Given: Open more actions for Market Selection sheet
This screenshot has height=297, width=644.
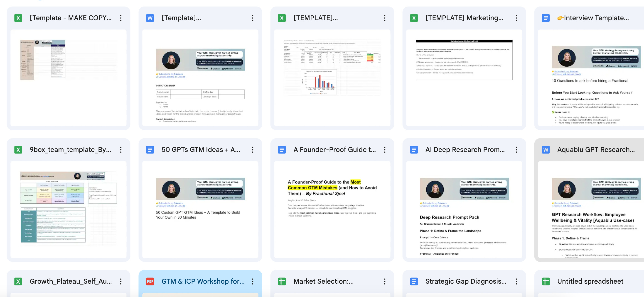Looking at the screenshot, I should pyautogui.click(x=385, y=282).
